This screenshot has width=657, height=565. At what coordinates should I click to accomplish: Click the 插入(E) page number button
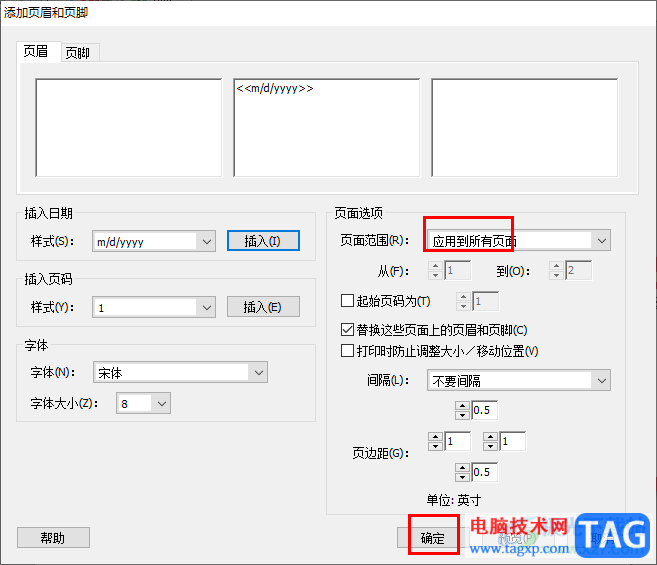coord(263,307)
